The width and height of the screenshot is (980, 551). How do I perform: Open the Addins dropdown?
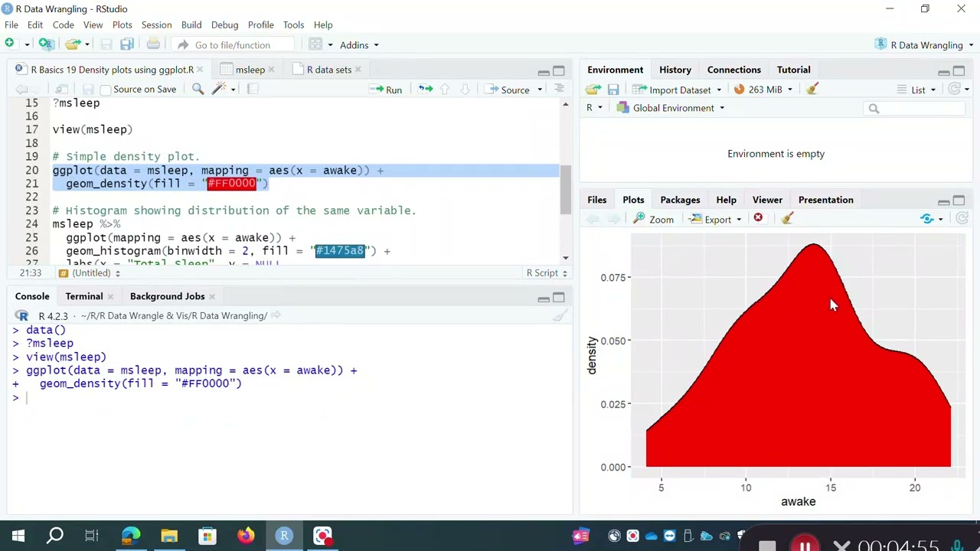pyautogui.click(x=359, y=45)
